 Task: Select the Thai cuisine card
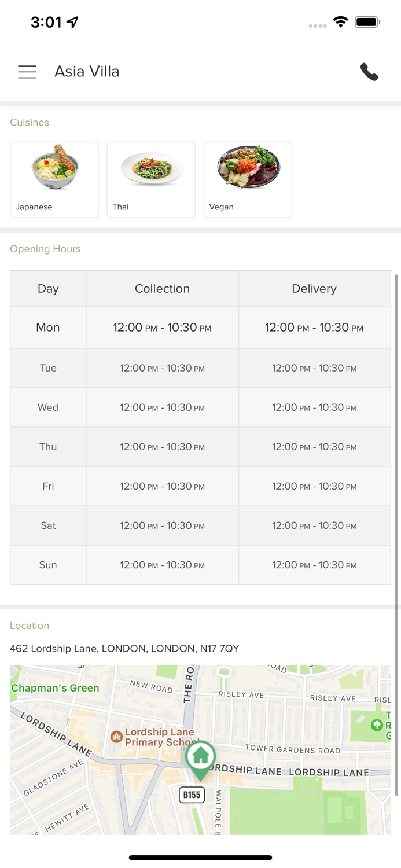[x=151, y=179]
